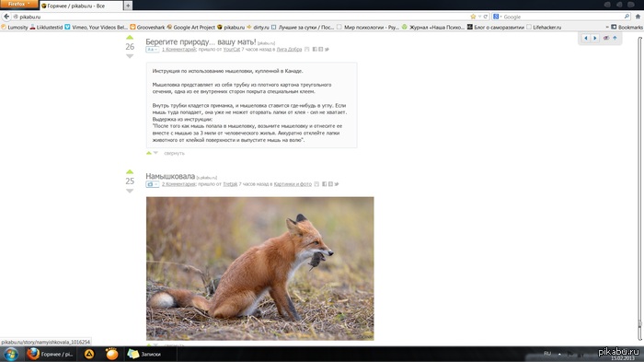
Task: Open post title 'Берегите природу... вашу мать!'
Action: tap(201, 42)
